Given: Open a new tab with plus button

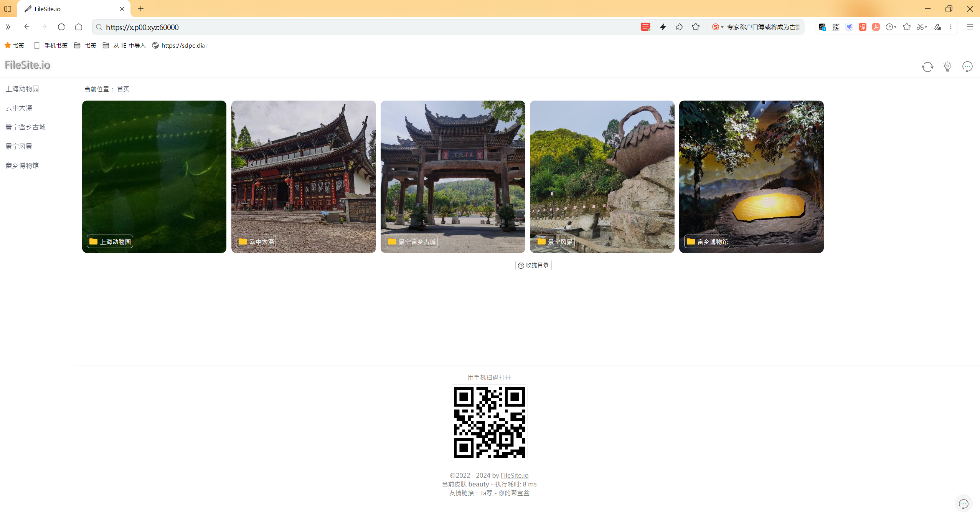Looking at the screenshot, I should point(141,9).
